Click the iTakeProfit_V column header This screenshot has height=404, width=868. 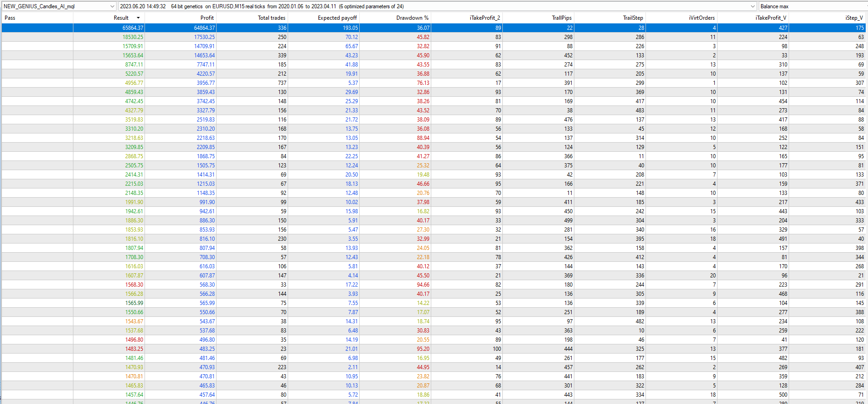(771, 18)
